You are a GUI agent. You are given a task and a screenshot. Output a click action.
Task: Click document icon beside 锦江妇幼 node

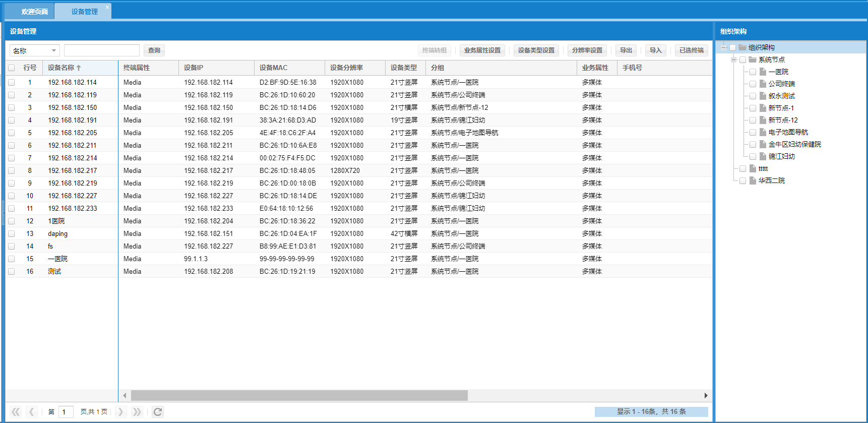tap(763, 156)
